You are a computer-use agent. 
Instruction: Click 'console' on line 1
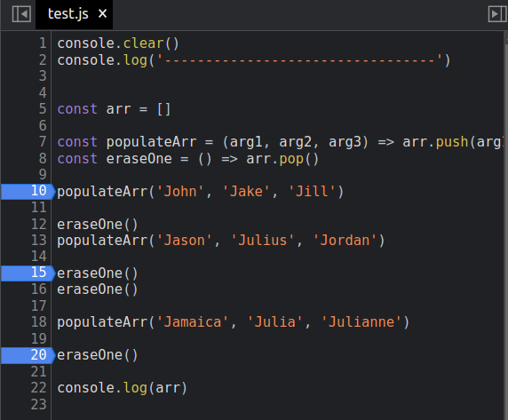point(86,44)
